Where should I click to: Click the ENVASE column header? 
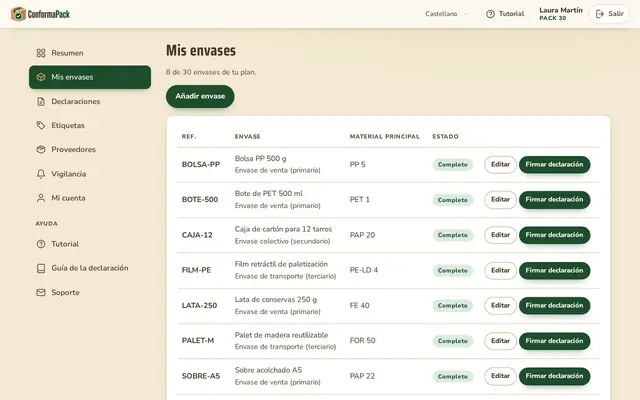pos(247,137)
